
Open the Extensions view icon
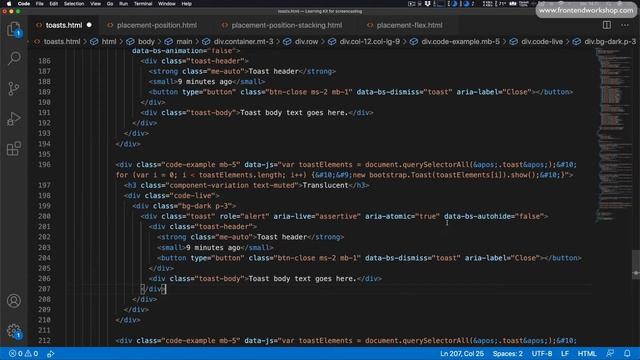point(13,149)
